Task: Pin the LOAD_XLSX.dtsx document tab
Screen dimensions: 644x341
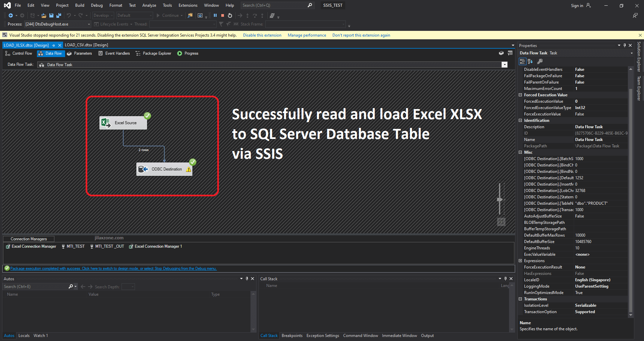Action: [53, 45]
